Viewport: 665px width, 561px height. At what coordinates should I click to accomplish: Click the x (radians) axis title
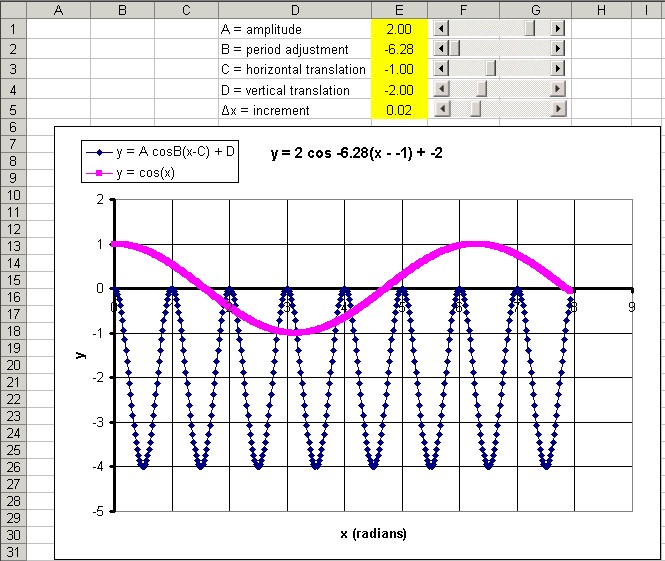pos(373,533)
